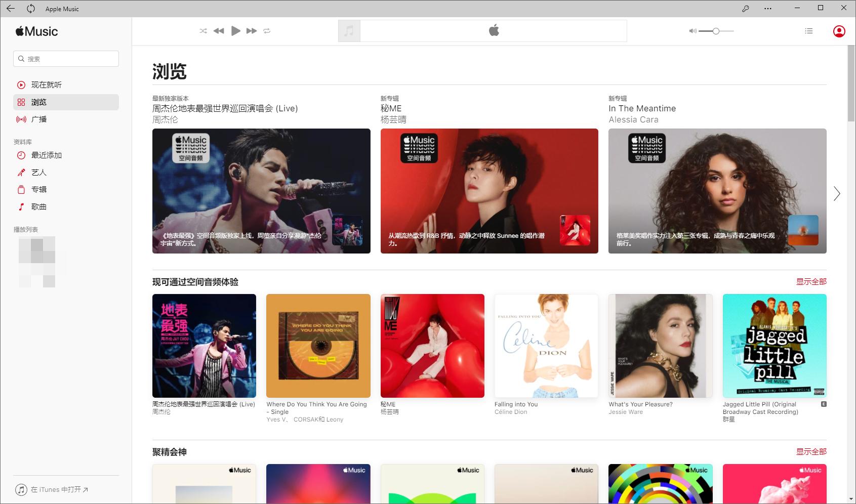Adjust the volume slider
The image size is (856, 504).
tap(716, 31)
